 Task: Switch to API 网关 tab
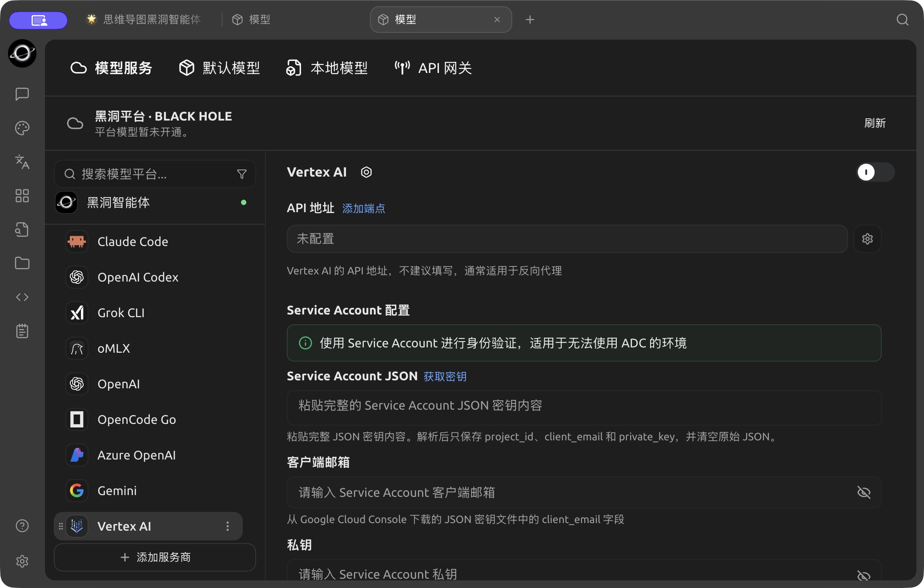pyautogui.click(x=433, y=68)
